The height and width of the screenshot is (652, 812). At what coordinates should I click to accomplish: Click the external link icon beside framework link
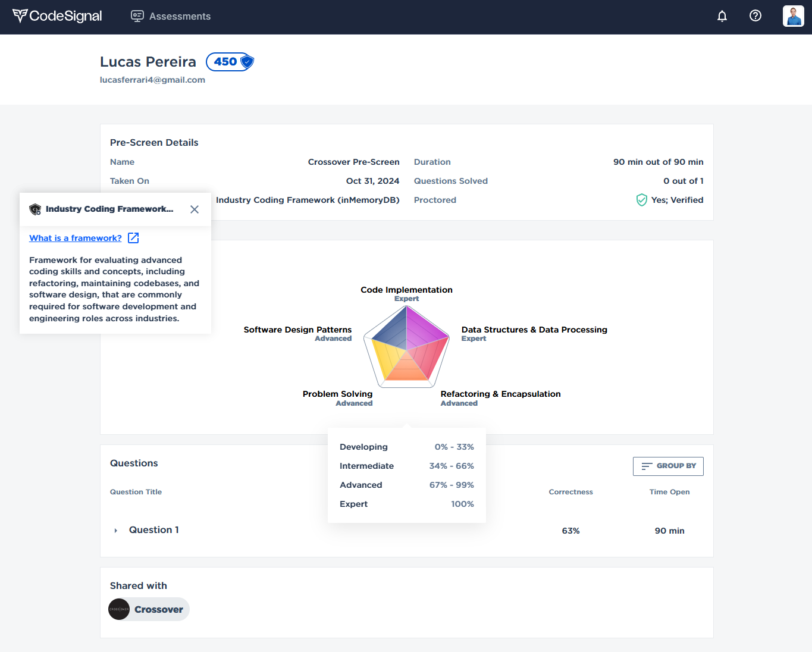134,238
